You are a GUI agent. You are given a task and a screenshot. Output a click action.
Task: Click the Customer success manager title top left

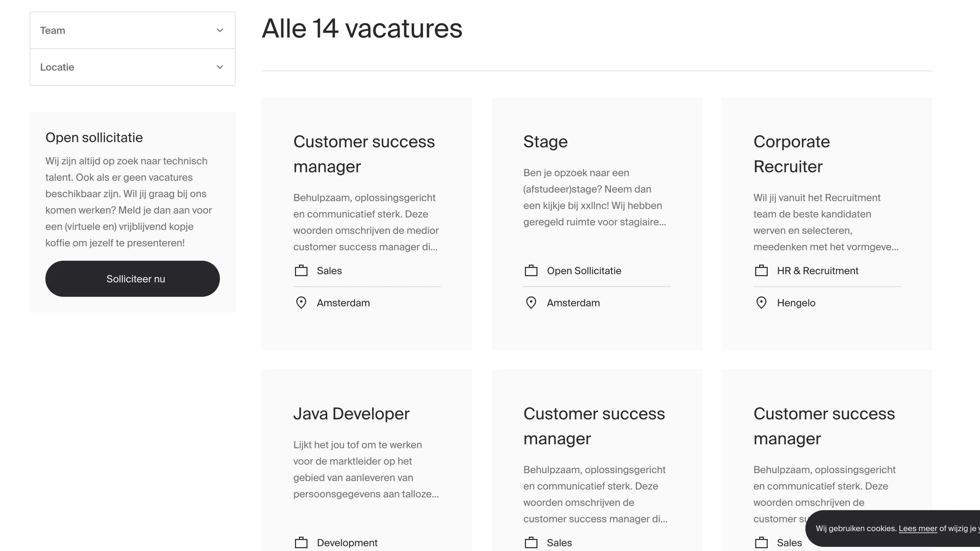[364, 154]
